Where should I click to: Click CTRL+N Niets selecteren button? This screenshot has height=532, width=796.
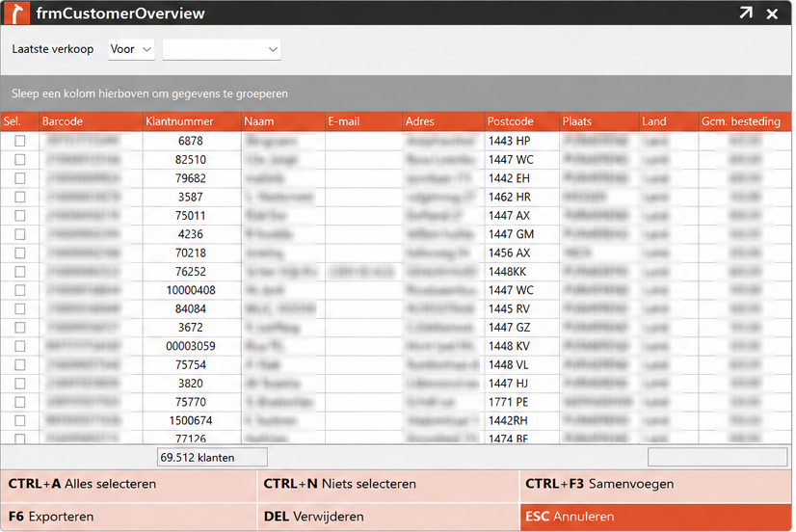tap(388, 484)
